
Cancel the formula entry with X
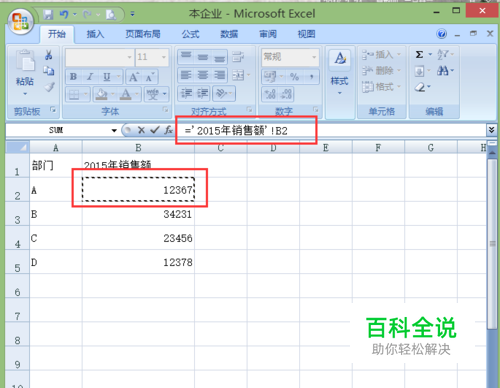tap(141, 130)
